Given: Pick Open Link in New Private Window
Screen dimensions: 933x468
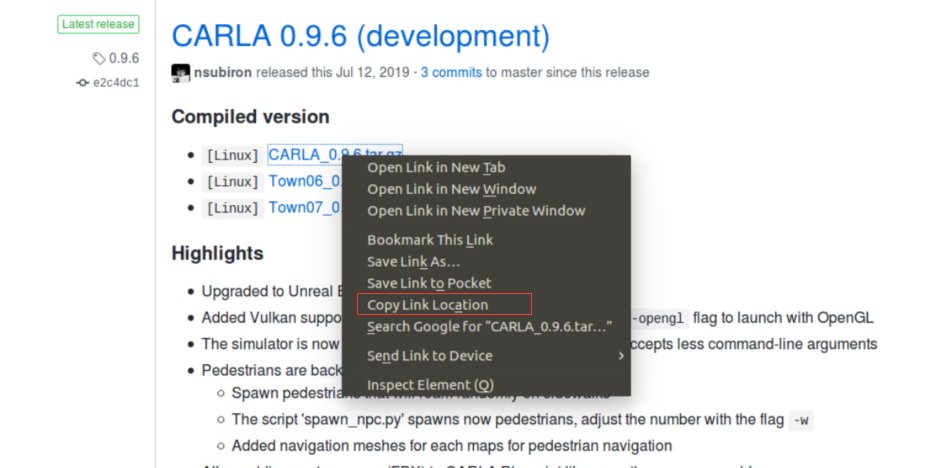Looking at the screenshot, I should [x=476, y=211].
